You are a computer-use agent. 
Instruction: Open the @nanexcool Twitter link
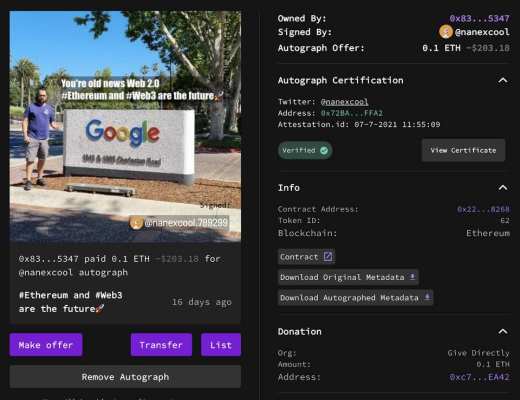point(344,102)
